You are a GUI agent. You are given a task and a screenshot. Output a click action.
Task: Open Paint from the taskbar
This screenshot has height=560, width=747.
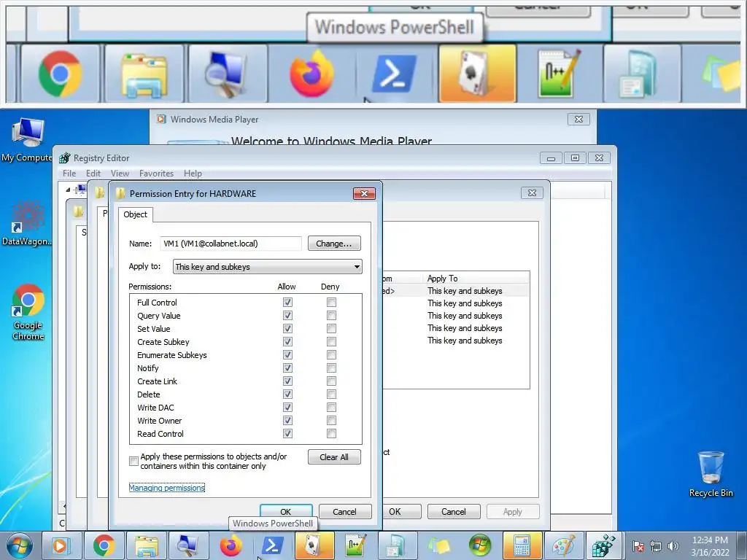563,545
